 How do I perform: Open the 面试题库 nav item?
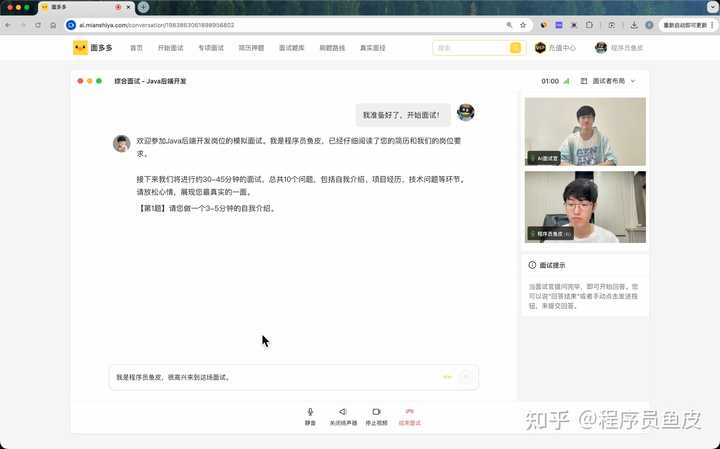[292, 48]
